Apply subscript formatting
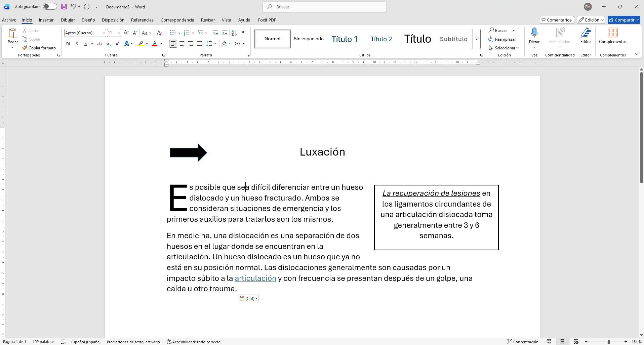 pos(109,44)
